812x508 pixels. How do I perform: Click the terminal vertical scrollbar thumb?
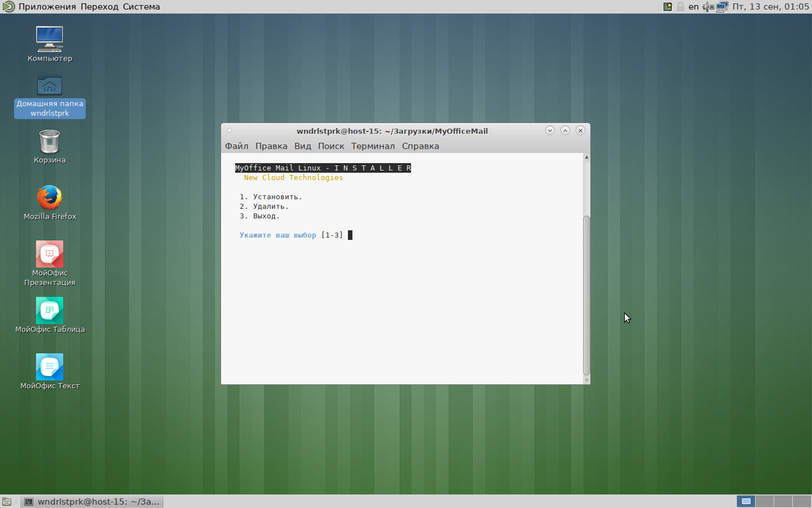pyautogui.click(x=586, y=295)
